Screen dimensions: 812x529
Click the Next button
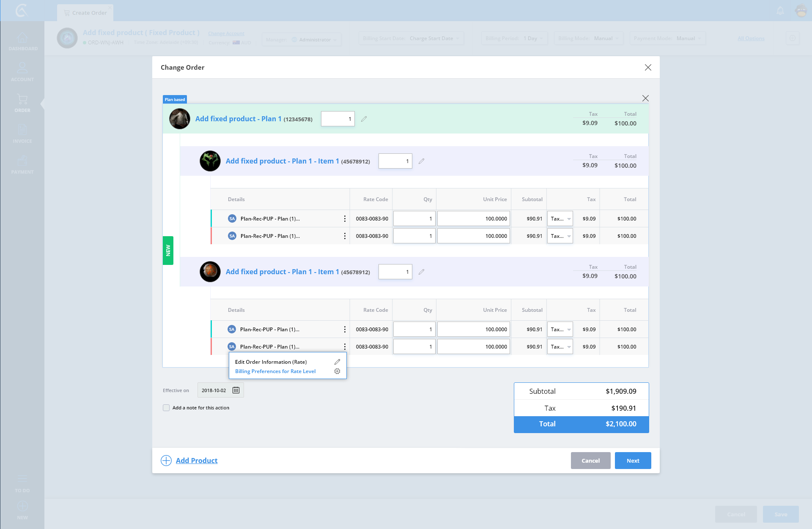(x=633, y=461)
